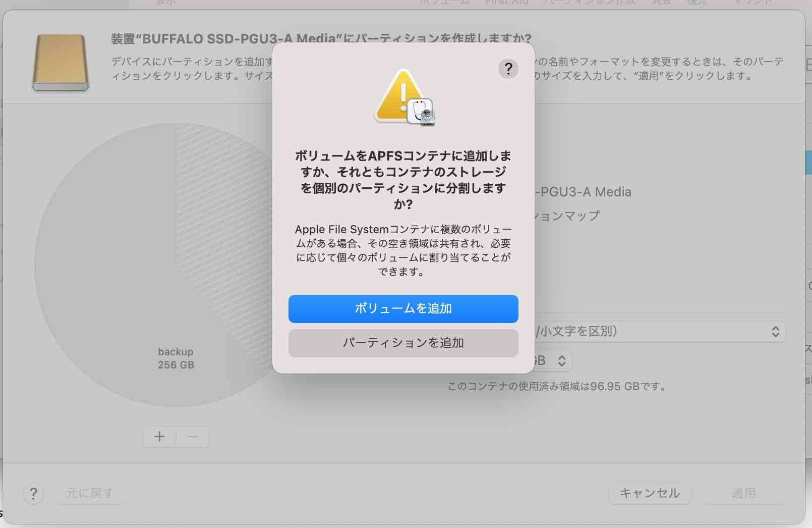Click the 元に戻す revert button
The height and width of the screenshot is (528, 812).
point(89,493)
